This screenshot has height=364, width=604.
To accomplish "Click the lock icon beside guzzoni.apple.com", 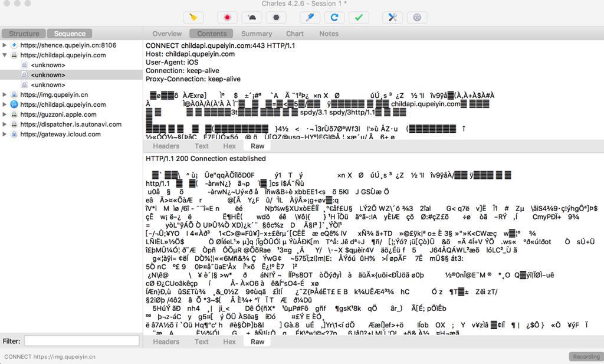I will [x=14, y=114].
